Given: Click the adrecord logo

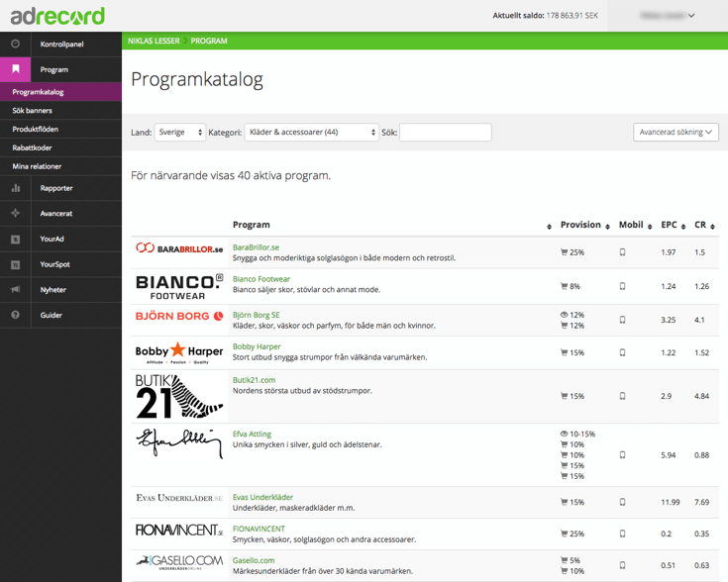Looking at the screenshot, I should 57,16.
